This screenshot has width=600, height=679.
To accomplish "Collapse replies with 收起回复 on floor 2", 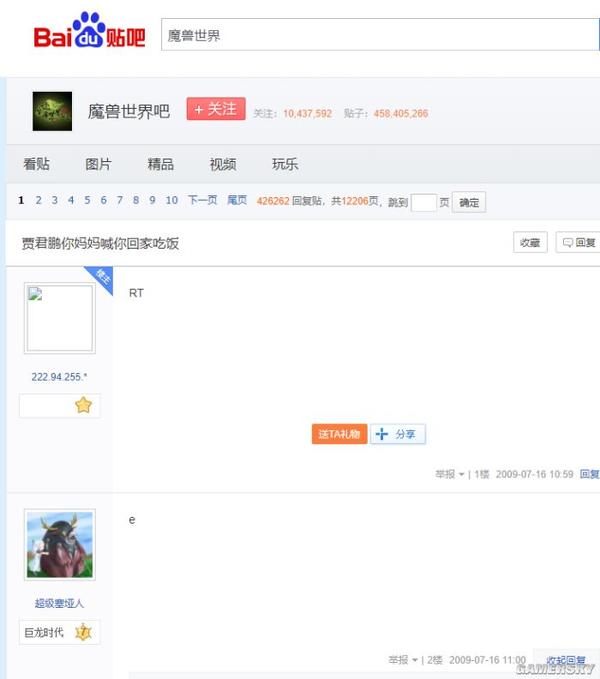I will tap(565, 661).
